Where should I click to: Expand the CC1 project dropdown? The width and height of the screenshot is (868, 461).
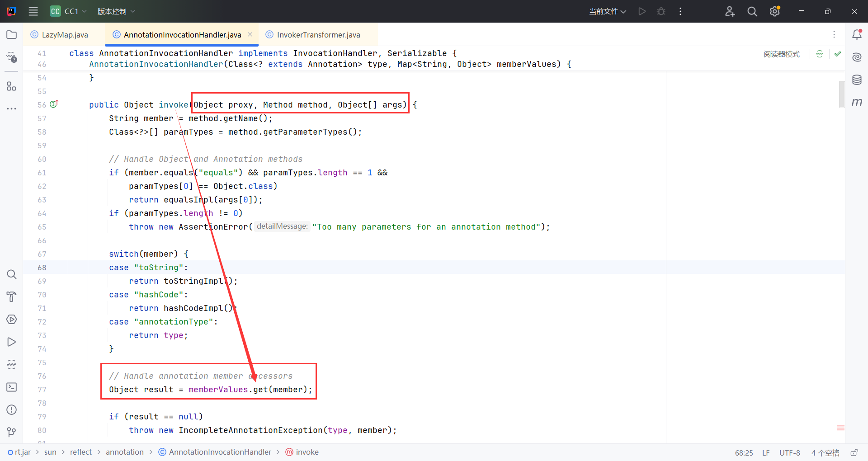click(x=68, y=11)
